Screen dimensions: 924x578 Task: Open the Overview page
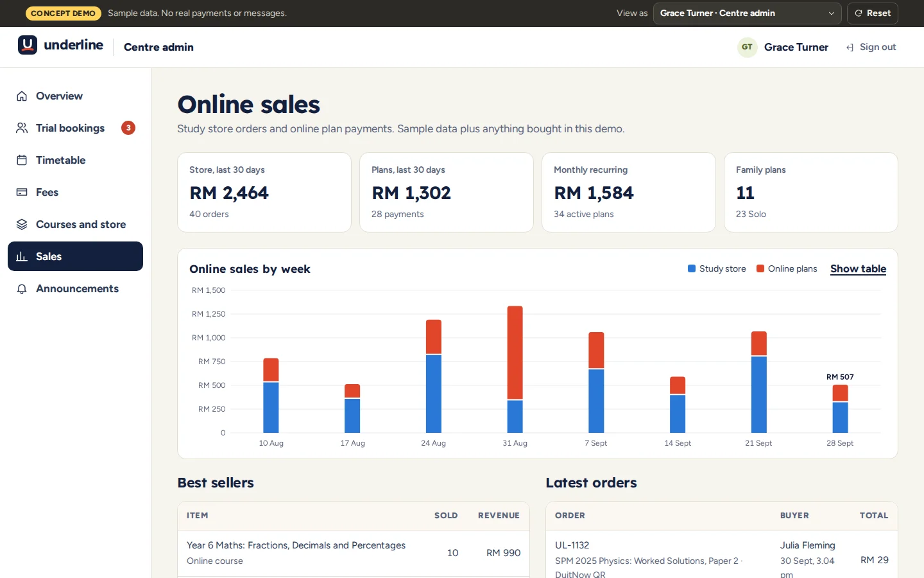click(75, 96)
